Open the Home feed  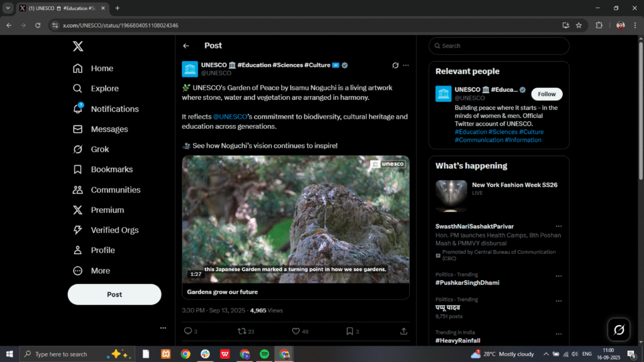(x=101, y=68)
